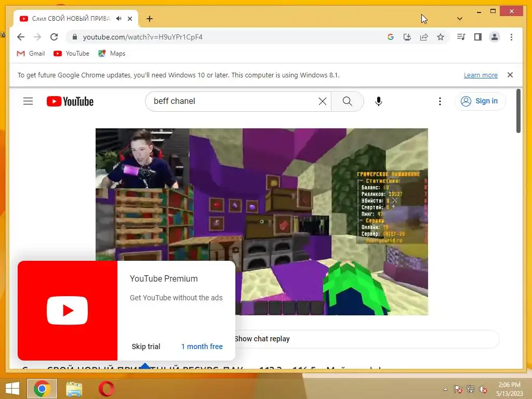
Task: Show hidden system tray icons
Action: tap(445, 389)
